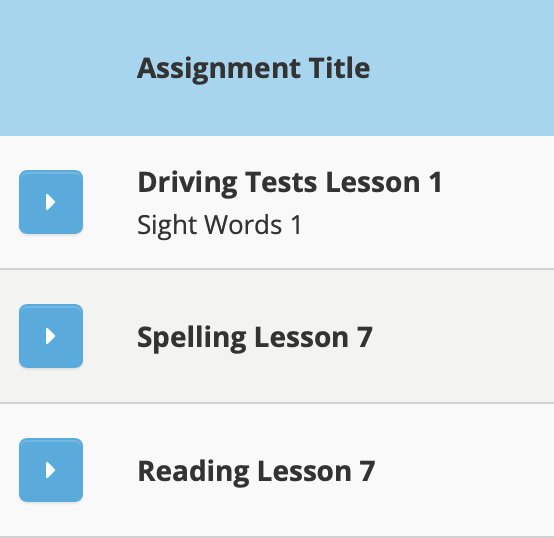
Task: Select the word Driving in the first assignment
Action: (x=187, y=183)
